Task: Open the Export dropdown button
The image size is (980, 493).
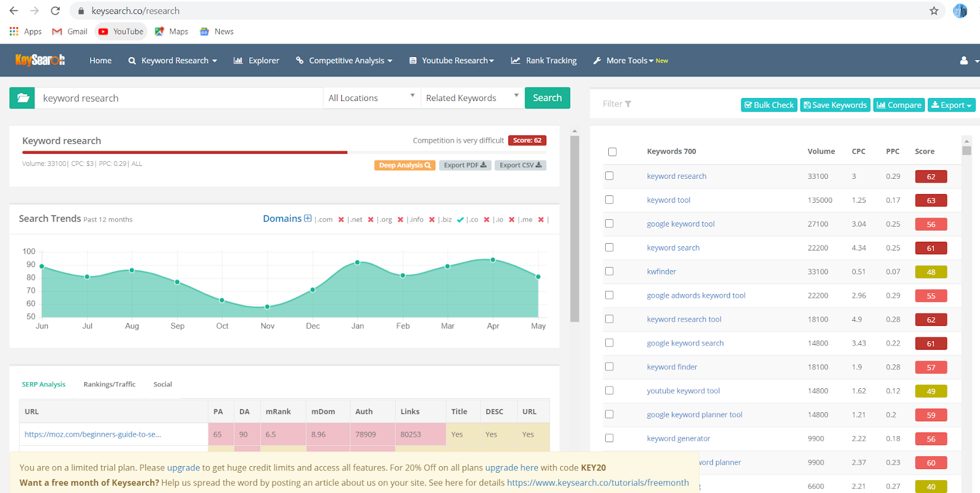Action: pos(951,105)
